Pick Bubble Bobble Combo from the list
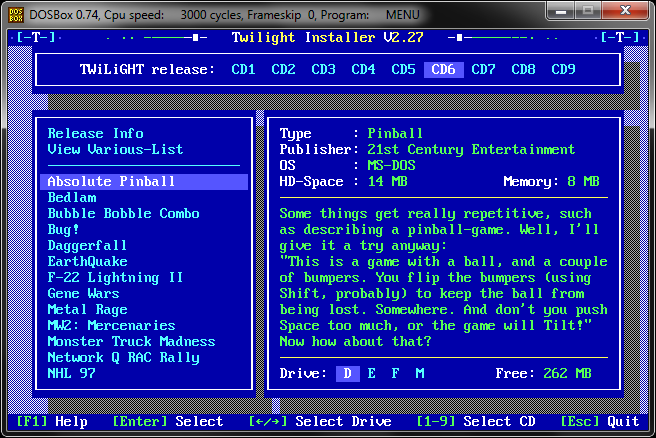 point(123,213)
